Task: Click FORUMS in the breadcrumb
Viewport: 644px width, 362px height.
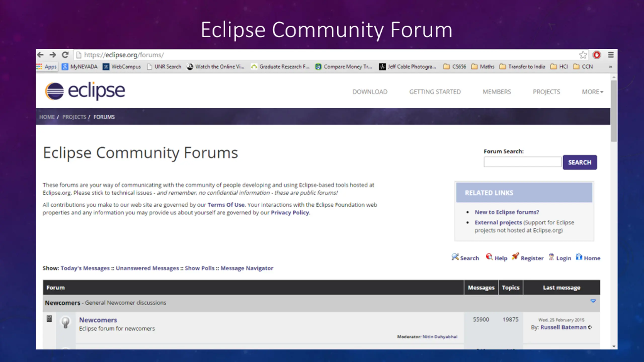Action: pos(104,117)
